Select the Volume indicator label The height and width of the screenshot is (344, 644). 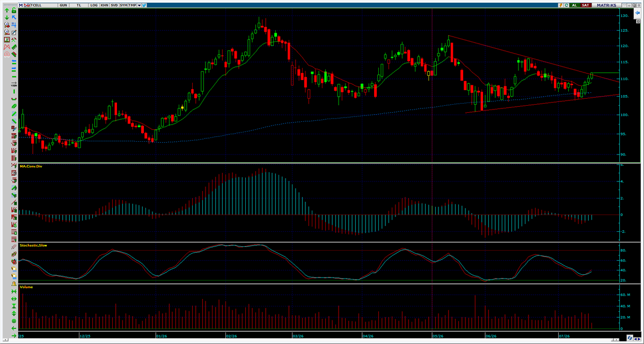click(26, 287)
